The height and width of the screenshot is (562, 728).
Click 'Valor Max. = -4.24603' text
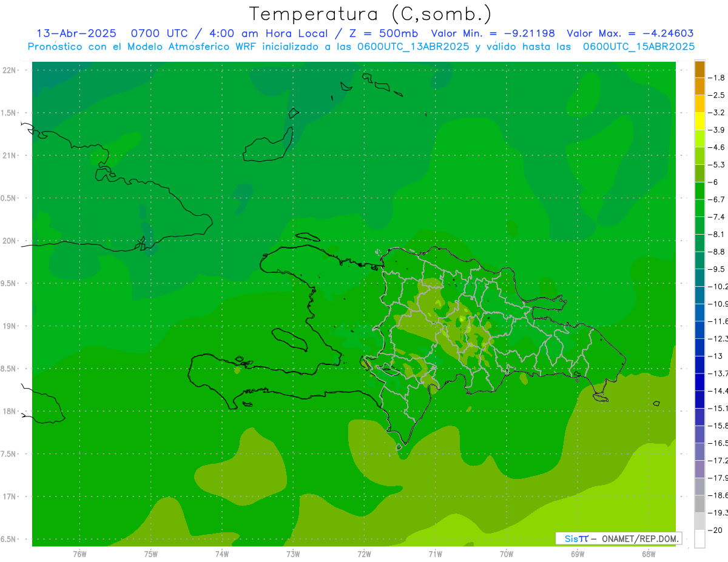click(x=630, y=33)
